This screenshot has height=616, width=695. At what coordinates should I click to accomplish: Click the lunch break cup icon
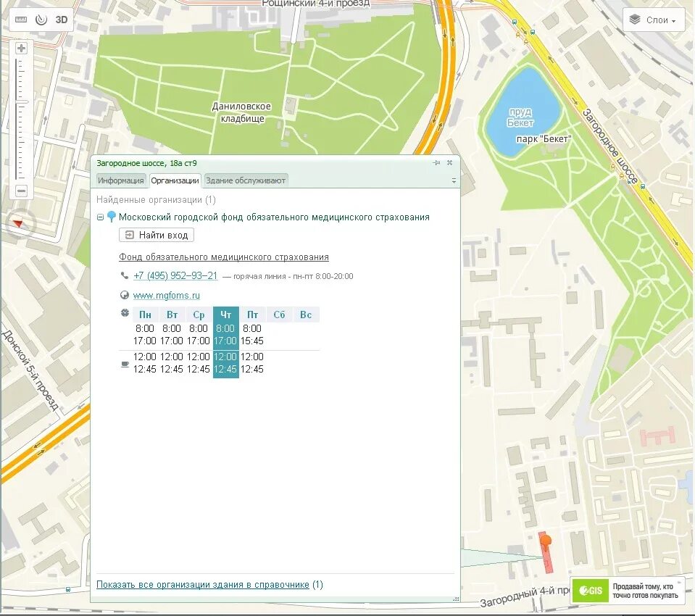(x=125, y=364)
